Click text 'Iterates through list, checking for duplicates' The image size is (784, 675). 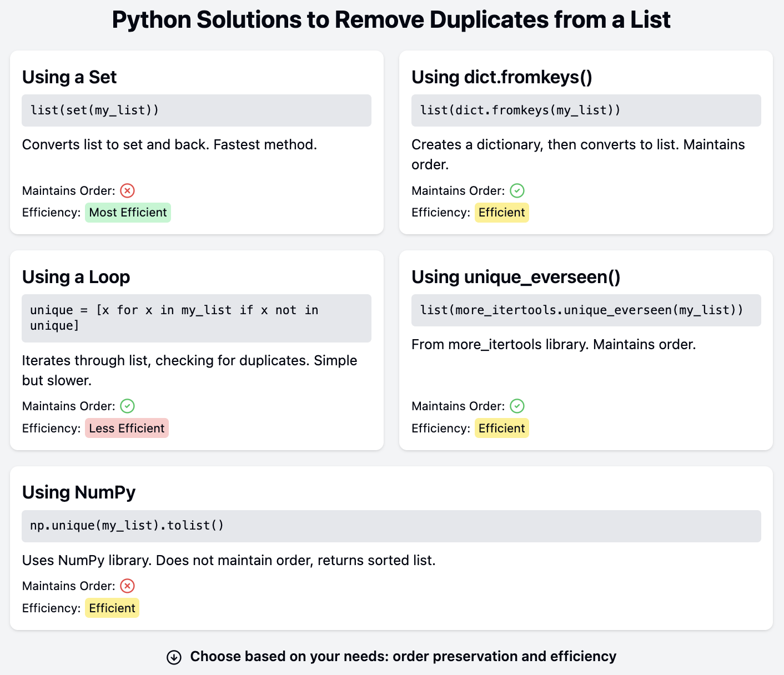click(x=166, y=361)
